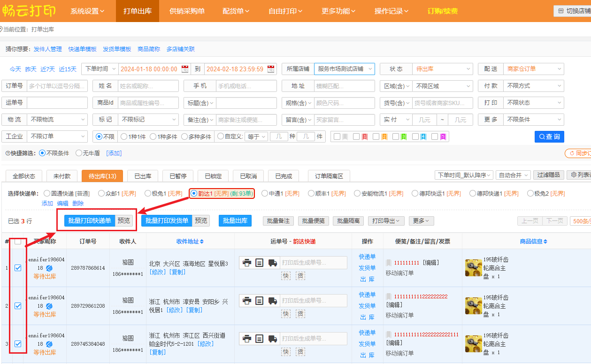591x364 pixels.
Task: Click the truck icon in the third order row
Action: click(x=272, y=339)
